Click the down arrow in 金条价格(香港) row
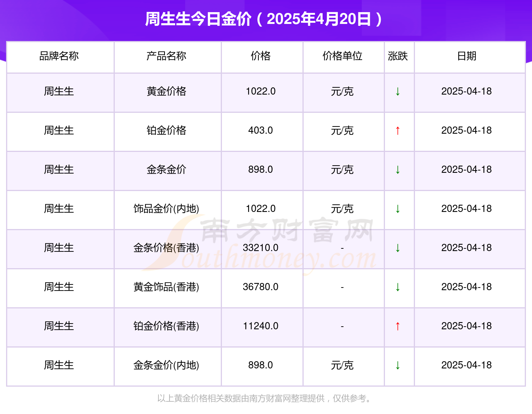Viewport: 532px width, 414px height. [397, 248]
